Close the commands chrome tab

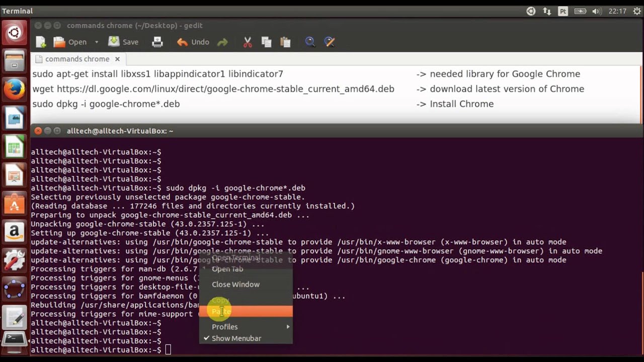117,59
